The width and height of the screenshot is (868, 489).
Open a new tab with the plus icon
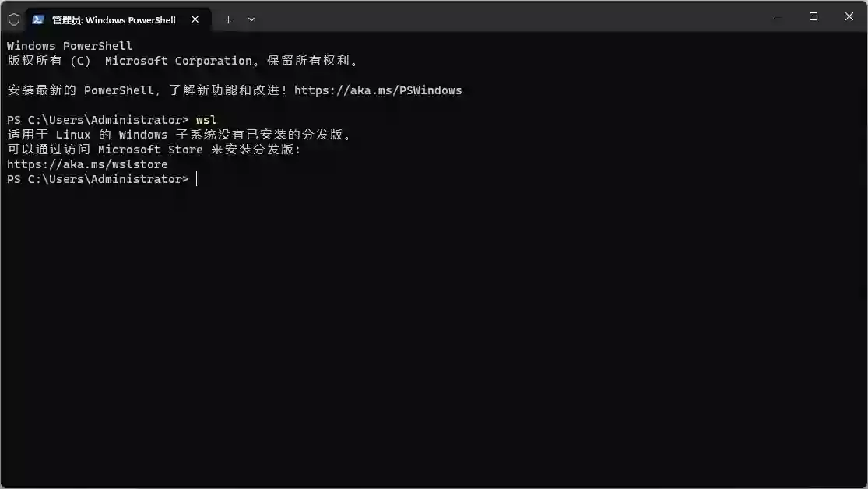pos(228,19)
